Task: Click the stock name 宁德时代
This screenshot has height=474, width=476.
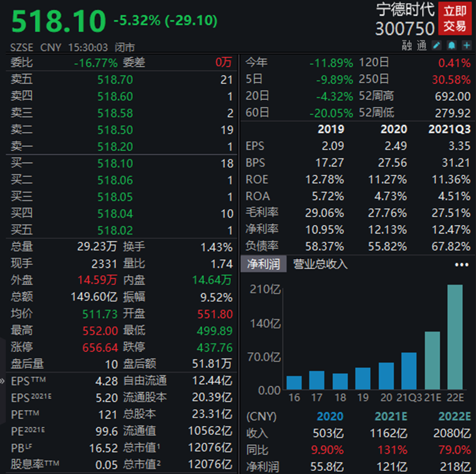Action: (405, 9)
